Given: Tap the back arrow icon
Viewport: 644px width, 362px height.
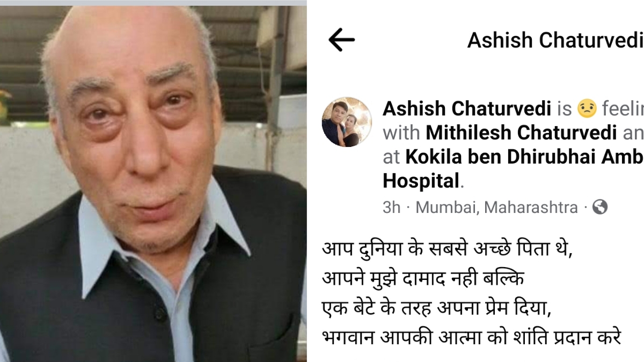Looking at the screenshot, I should [x=341, y=40].
